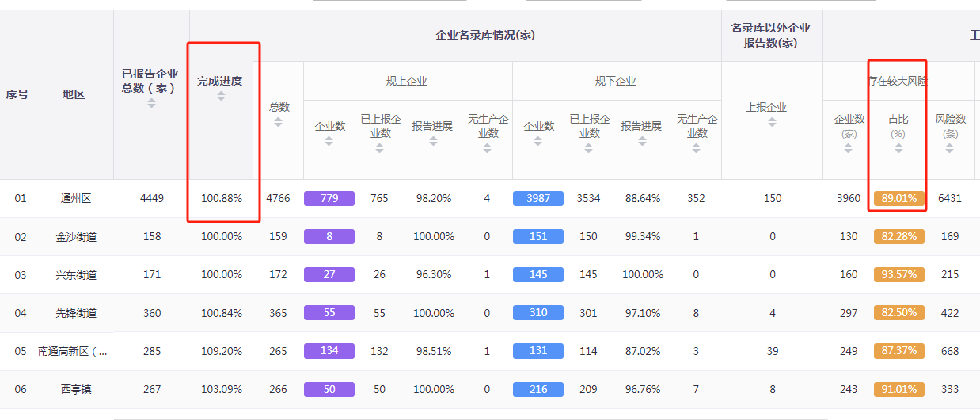Sort by 风险数(条) using its arrows

point(950,148)
